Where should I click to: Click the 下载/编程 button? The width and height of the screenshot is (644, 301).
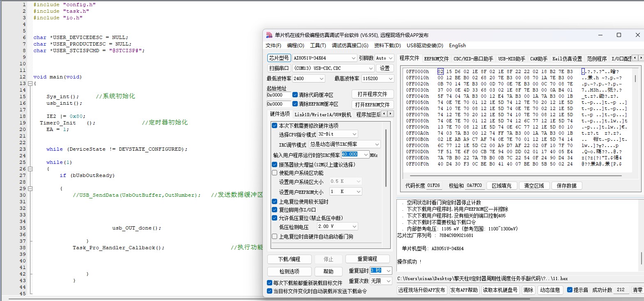[289, 259]
